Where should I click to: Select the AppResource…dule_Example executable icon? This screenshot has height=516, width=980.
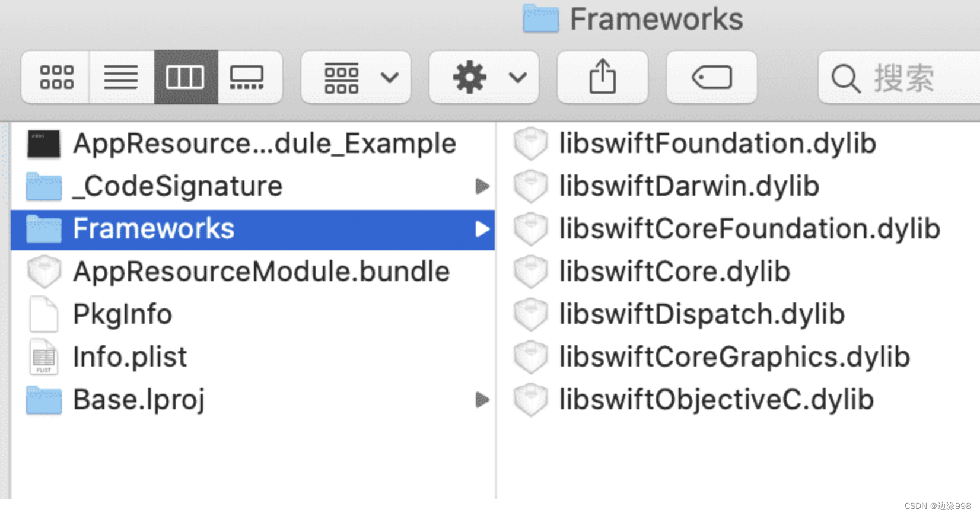(x=44, y=144)
